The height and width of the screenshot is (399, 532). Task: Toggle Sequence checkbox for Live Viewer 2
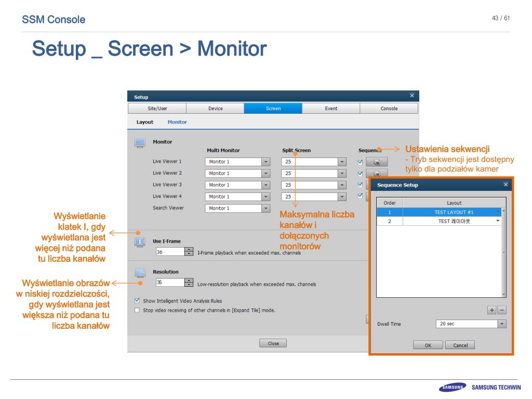click(361, 174)
